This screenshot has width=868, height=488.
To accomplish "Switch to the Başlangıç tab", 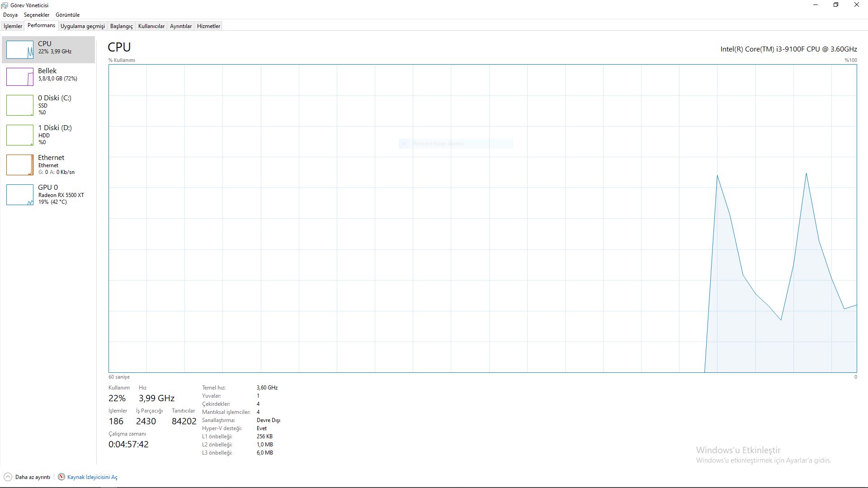I will pos(121,26).
